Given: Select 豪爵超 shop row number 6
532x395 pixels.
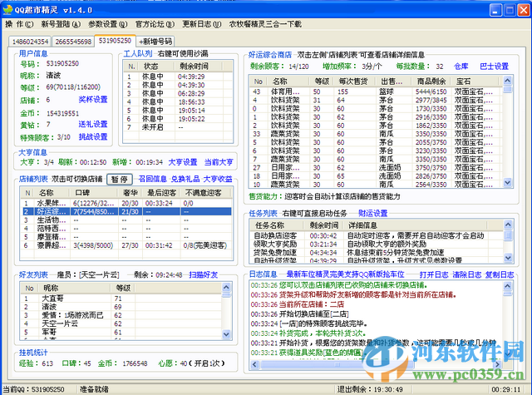Looking at the screenshot, I should point(50,246).
